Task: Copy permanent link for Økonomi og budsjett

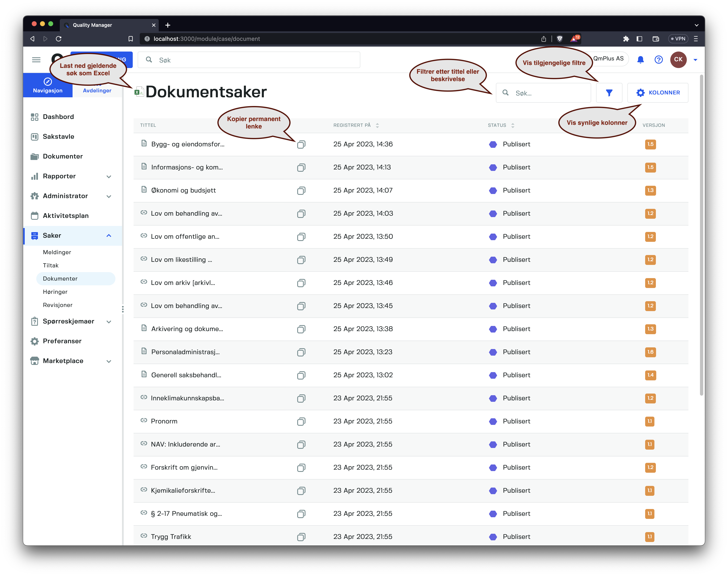Action: (x=301, y=190)
